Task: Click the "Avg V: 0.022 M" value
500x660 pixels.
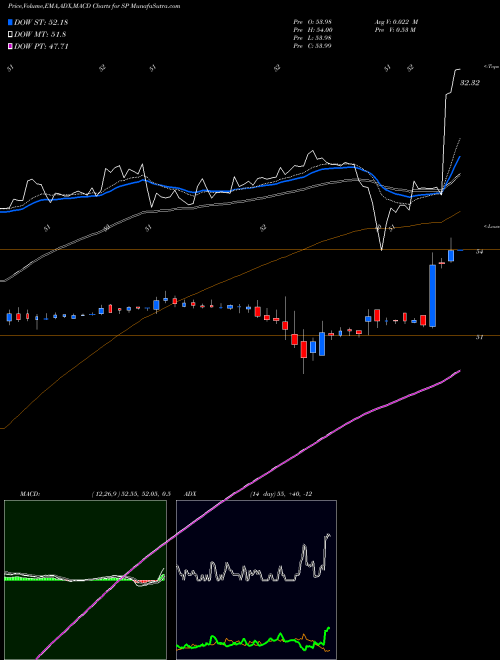Action: tap(396, 22)
